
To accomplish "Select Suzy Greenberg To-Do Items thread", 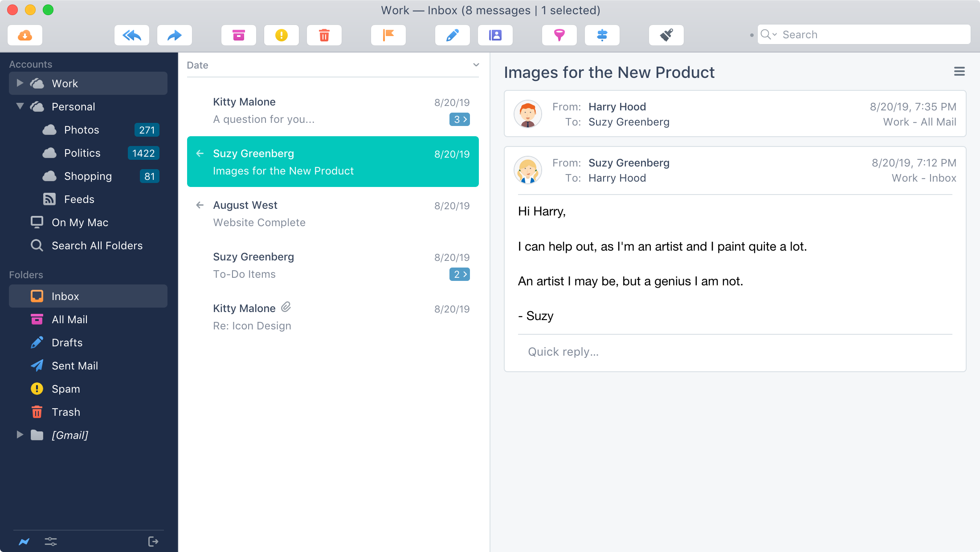I will [335, 265].
